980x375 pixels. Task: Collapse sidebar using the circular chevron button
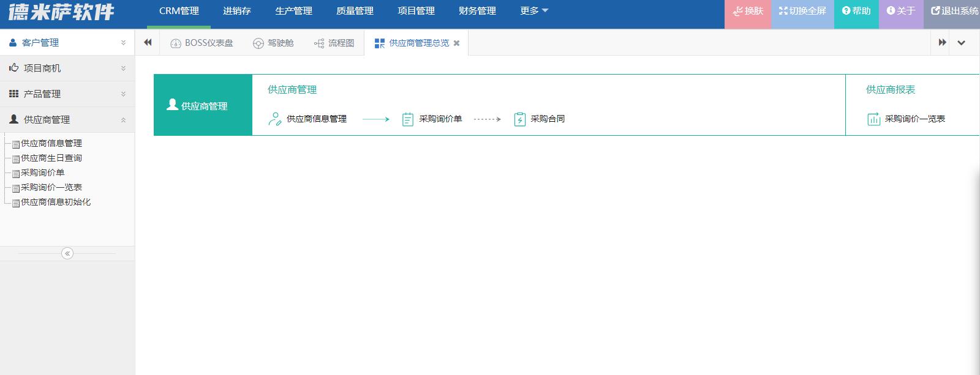point(67,253)
